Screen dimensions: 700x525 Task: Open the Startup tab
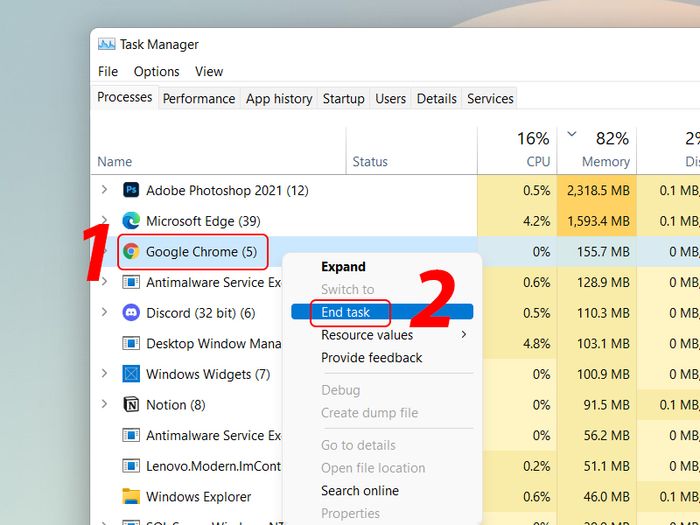[343, 98]
